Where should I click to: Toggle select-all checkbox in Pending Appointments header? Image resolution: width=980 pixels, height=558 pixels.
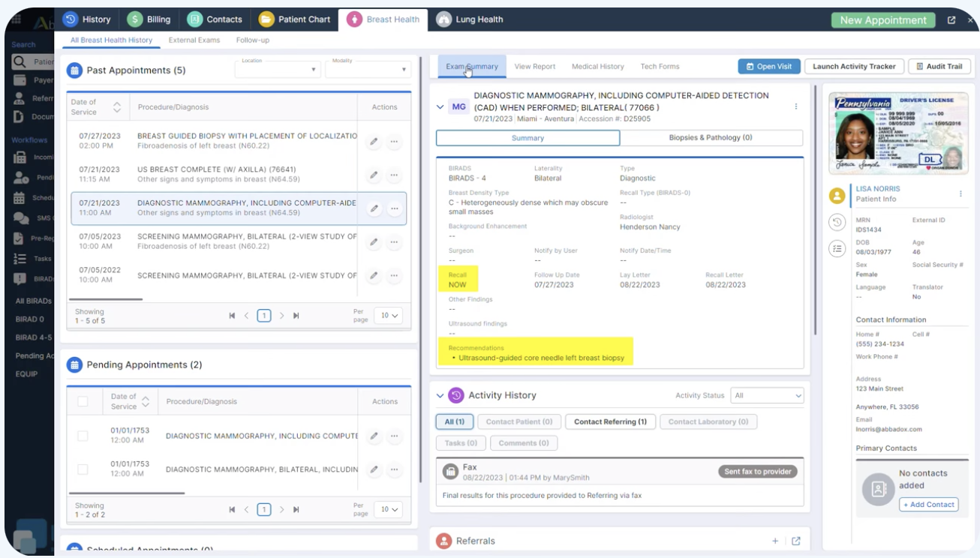(x=83, y=402)
